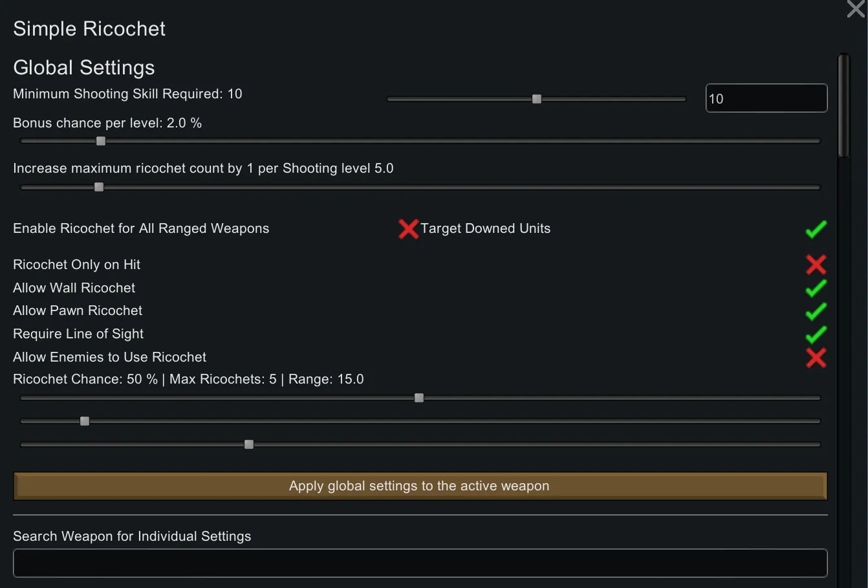Viewport: 868px width, 588px height.
Task: Disable Allow Pawn Ricochet option
Action: click(x=816, y=311)
